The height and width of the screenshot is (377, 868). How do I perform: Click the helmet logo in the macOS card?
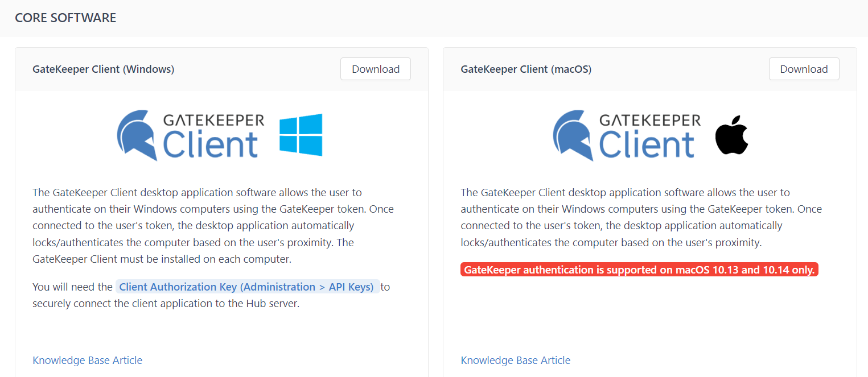click(x=573, y=136)
